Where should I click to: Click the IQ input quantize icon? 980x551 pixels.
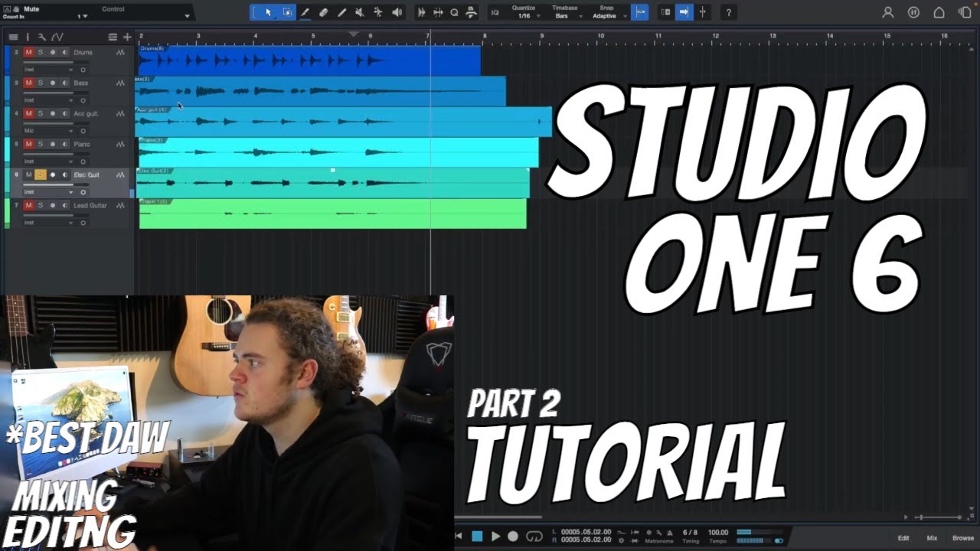point(495,12)
